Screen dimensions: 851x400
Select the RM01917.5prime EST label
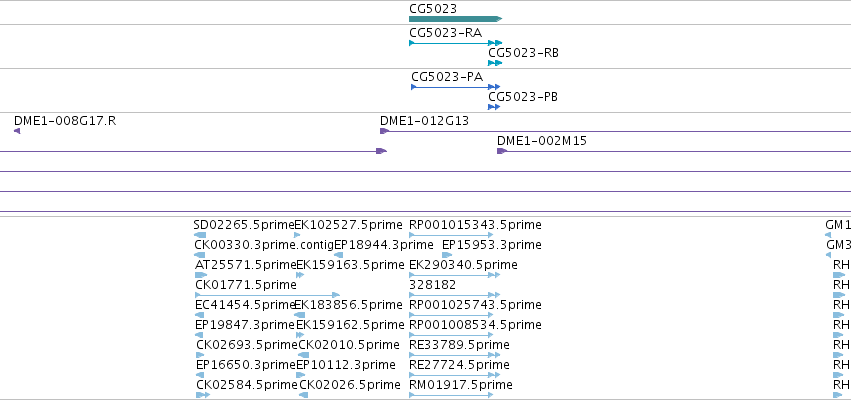(x=461, y=385)
